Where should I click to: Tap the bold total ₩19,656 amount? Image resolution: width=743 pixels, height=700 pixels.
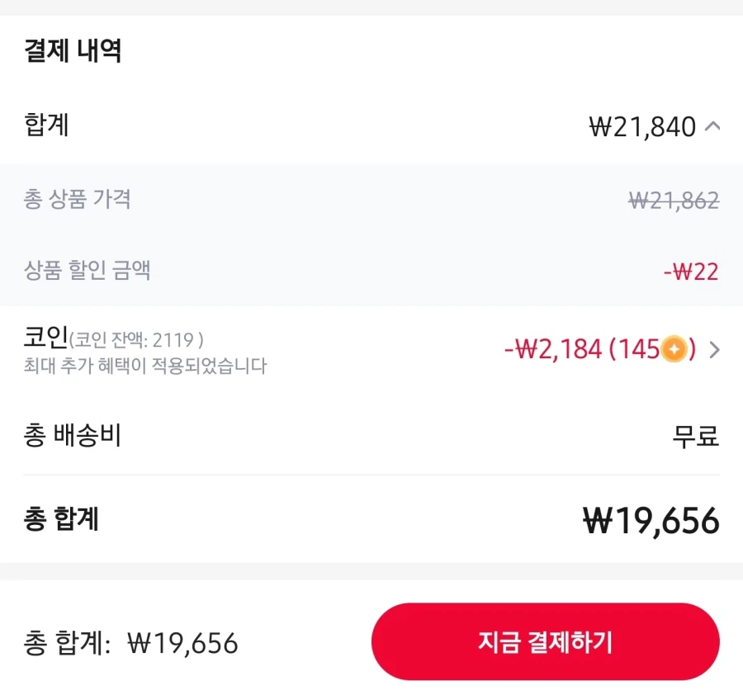coord(651,521)
